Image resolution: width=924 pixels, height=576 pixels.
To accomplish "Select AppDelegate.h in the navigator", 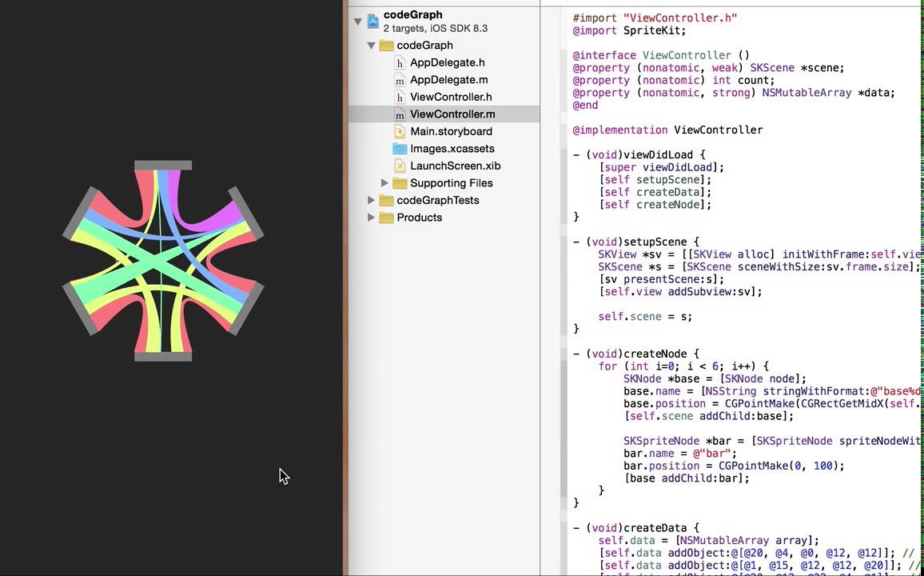I will [x=448, y=62].
